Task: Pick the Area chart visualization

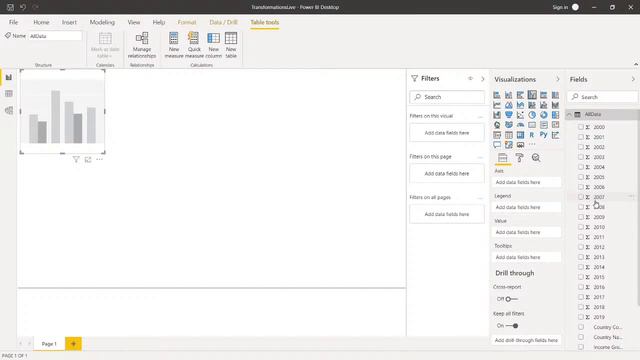Action: (509, 105)
